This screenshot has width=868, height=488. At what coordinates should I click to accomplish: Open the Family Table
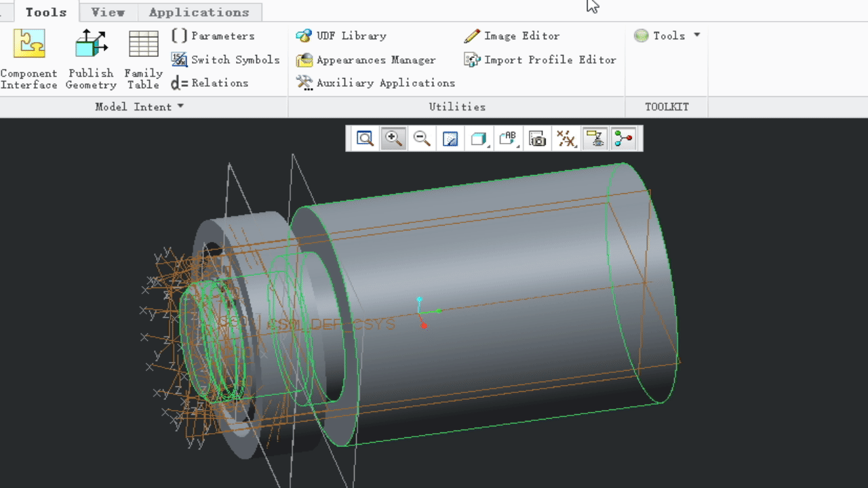click(143, 59)
